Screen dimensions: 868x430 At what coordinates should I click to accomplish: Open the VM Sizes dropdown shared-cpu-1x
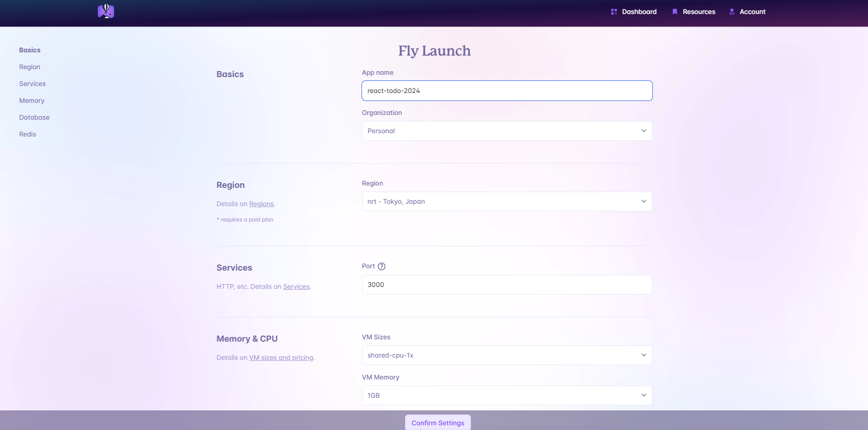[507, 355]
